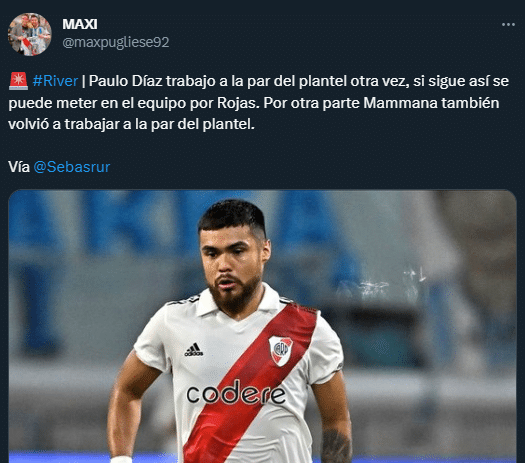The width and height of the screenshot is (525, 463).
Task: Click the River Plate crest on the shirt
Action: pos(281,351)
